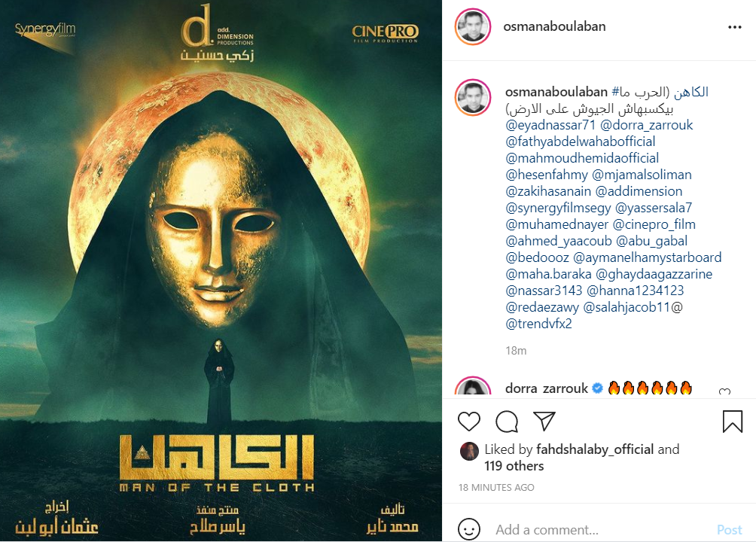756x542 pixels.
Task: Open the @dorra_zarrouk mention link
Action: (646, 126)
